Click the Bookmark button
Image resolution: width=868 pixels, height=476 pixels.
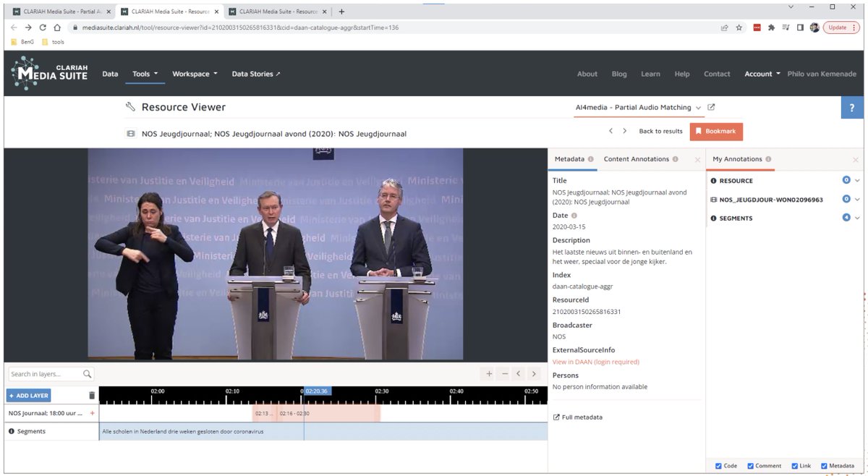tap(716, 132)
